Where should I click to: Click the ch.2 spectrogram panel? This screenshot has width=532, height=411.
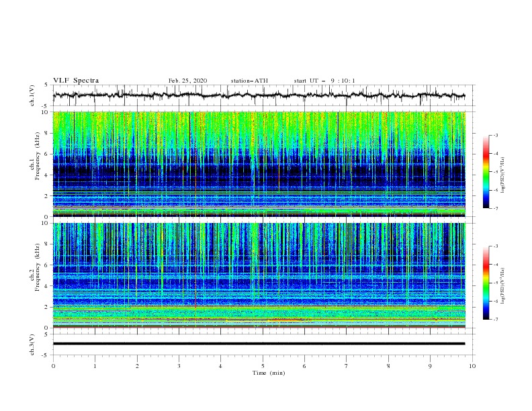[259, 275]
